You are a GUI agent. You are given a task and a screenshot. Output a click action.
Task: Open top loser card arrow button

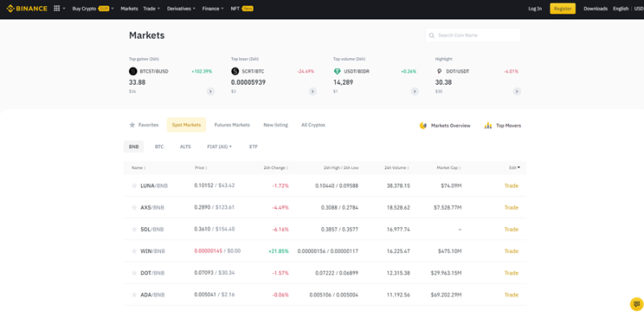(x=312, y=91)
